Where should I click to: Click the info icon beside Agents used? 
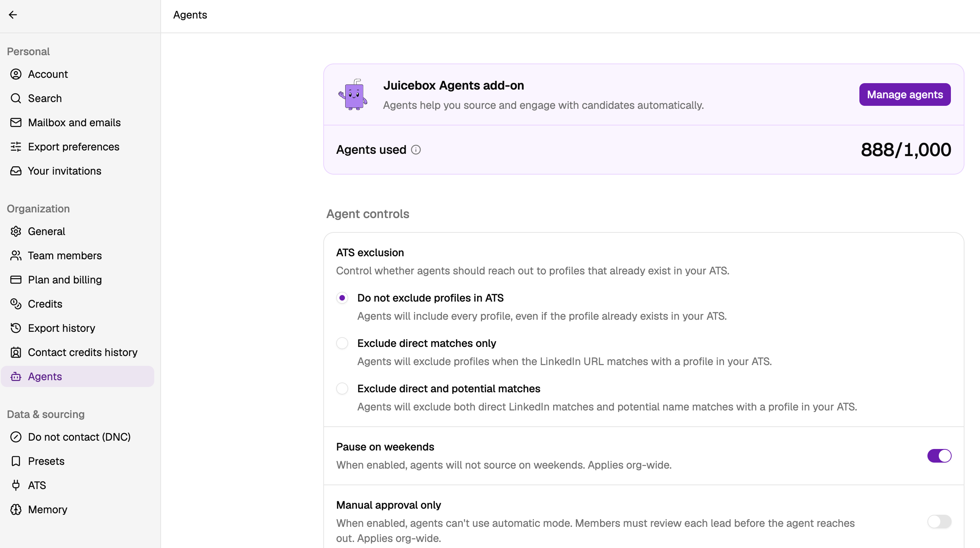click(416, 150)
